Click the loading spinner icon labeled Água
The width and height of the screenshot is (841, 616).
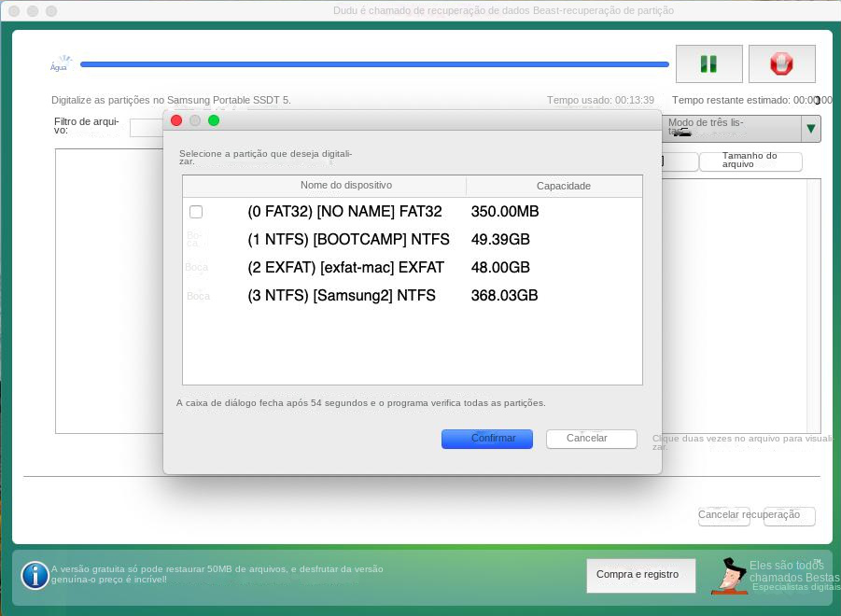pyautogui.click(x=61, y=63)
